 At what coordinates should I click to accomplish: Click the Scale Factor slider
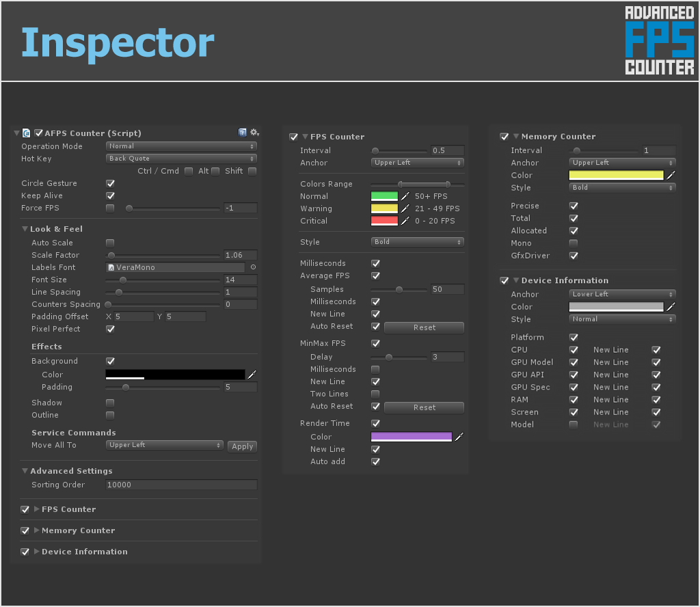point(163,255)
